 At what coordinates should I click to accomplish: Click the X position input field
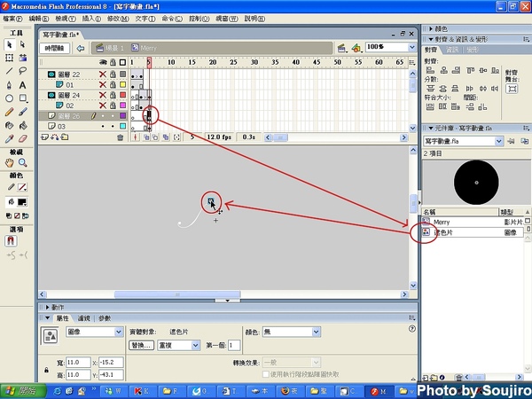click(111, 363)
